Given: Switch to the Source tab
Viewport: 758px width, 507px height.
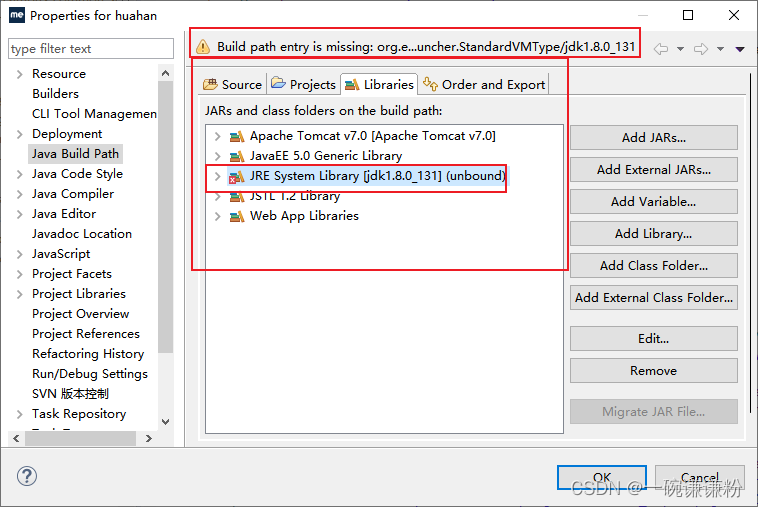Looking at the screenshot, I should point(233,85).
